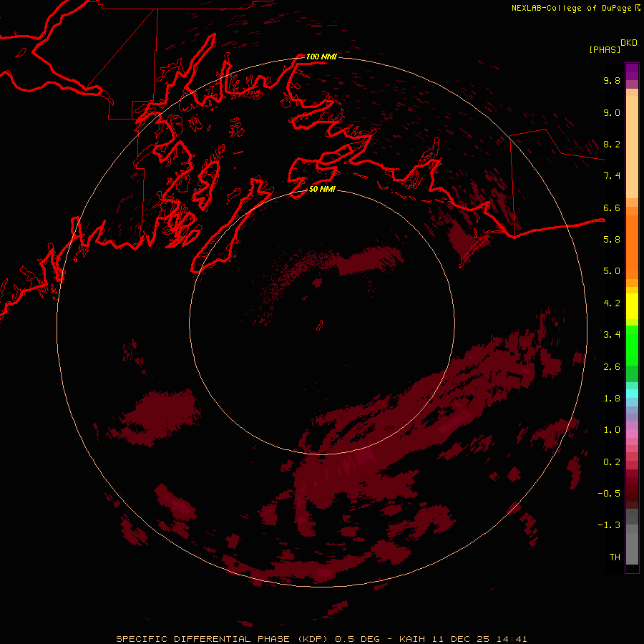Click the [PHAS] units label
The width and height of the screenshot is (644, 644).
(x=605, y=50)
